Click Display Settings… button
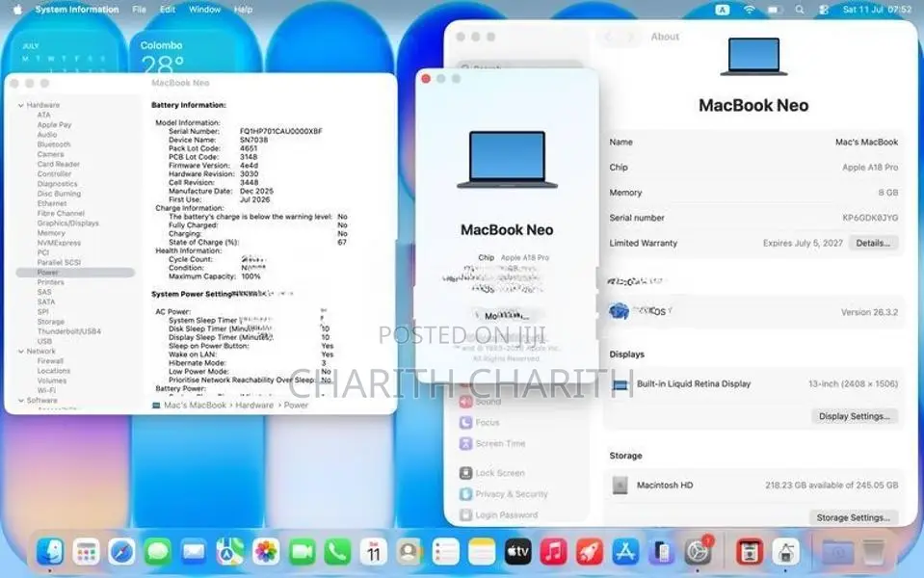 tap(855, 416)
